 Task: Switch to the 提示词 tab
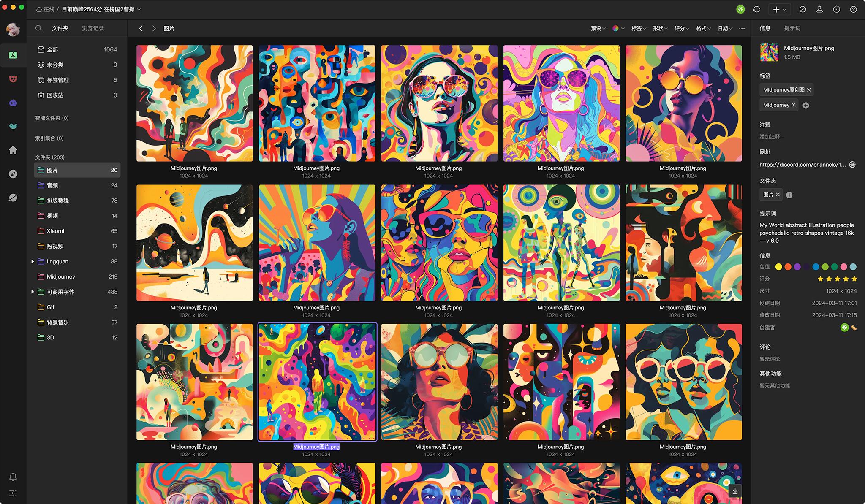click(792, 28)
